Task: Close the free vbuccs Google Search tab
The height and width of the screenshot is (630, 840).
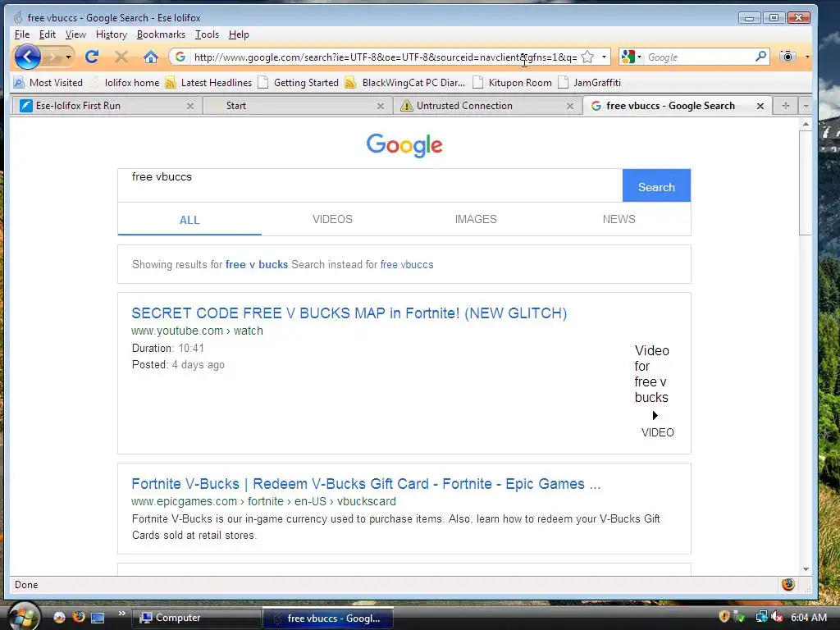Action: 760,106
